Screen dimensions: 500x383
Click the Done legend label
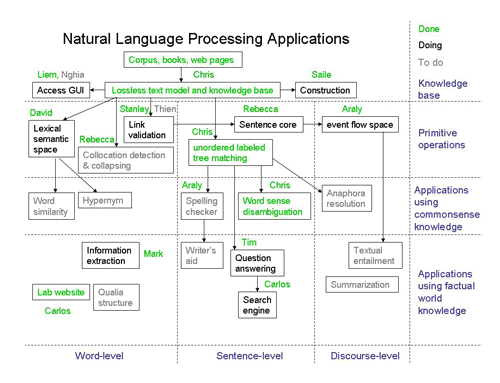(x=429, y=29)
